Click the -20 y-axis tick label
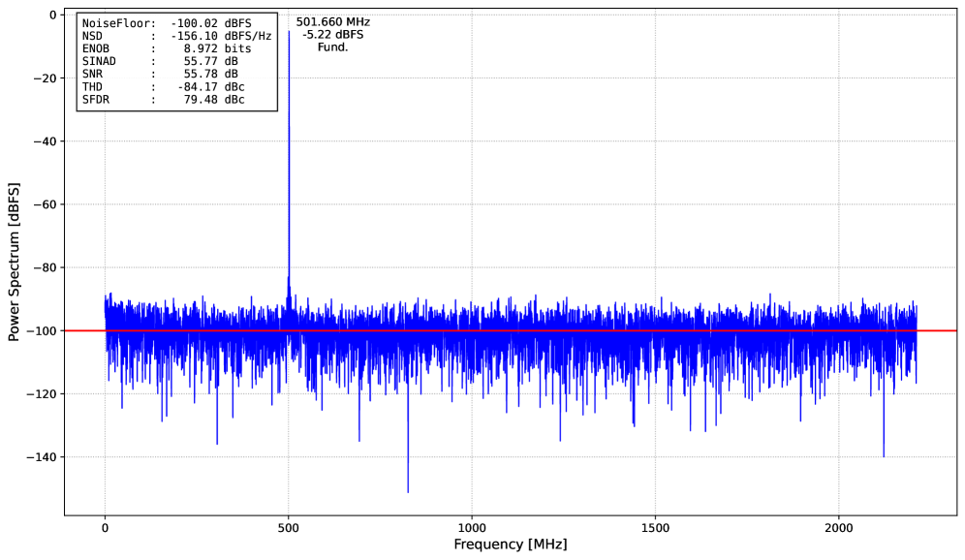This screenshot has width=965, height=560. (x=45, y=78)
